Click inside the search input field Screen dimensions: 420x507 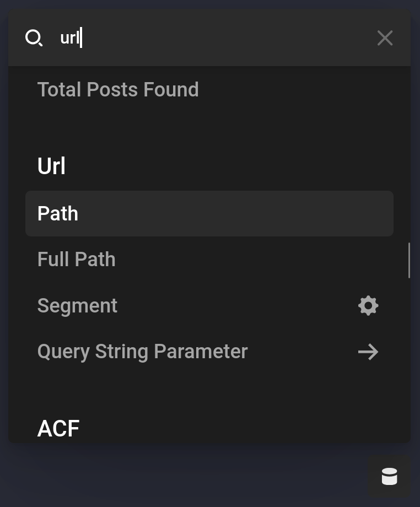pyautogui.click(x=165, y=38)
